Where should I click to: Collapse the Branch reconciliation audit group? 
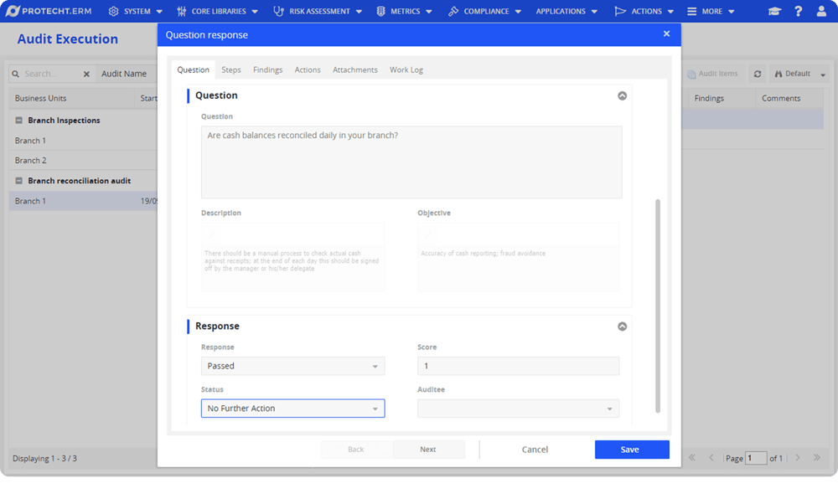(x=19, y=181)
